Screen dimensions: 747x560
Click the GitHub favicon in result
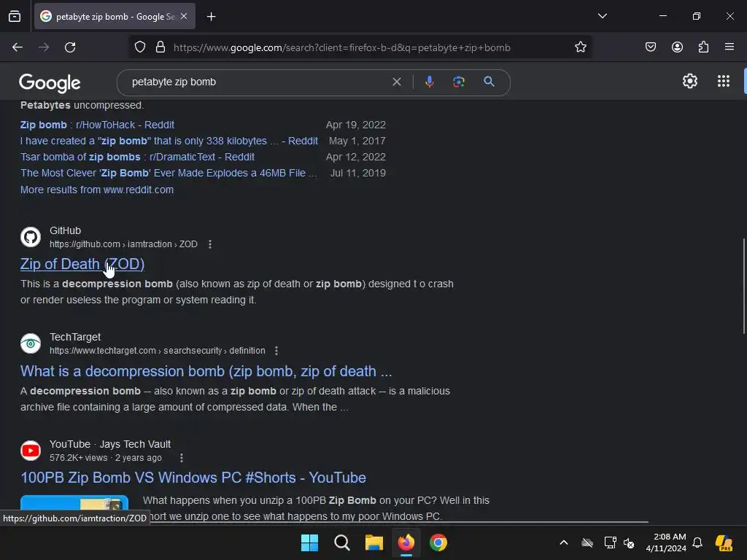coord(31,237)
